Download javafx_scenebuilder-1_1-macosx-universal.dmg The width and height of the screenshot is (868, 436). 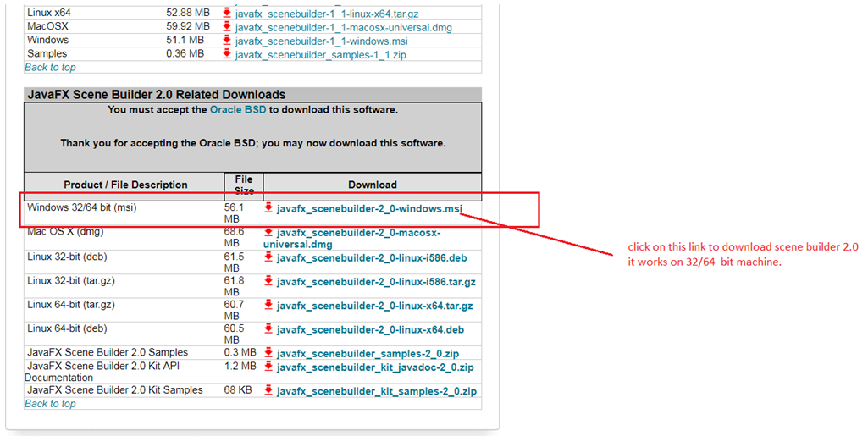click(343, 28)
